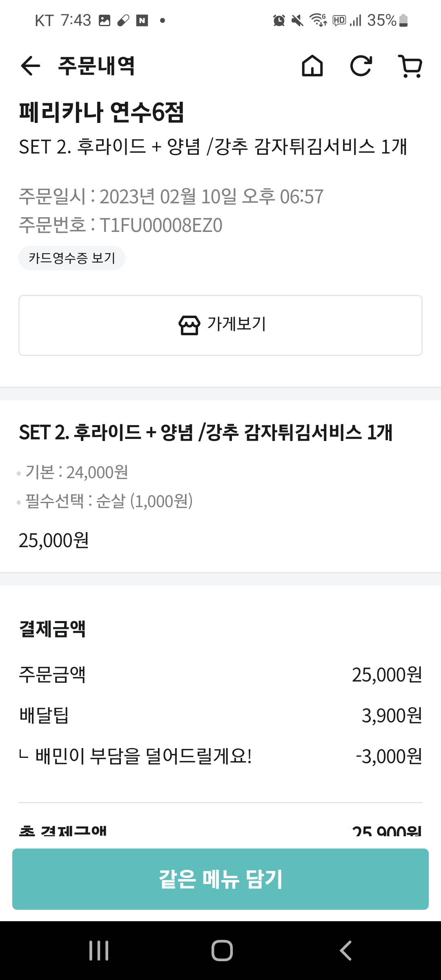Screen dimensions: 441x980
Task: Open the shopping cart
Action: 410,66
